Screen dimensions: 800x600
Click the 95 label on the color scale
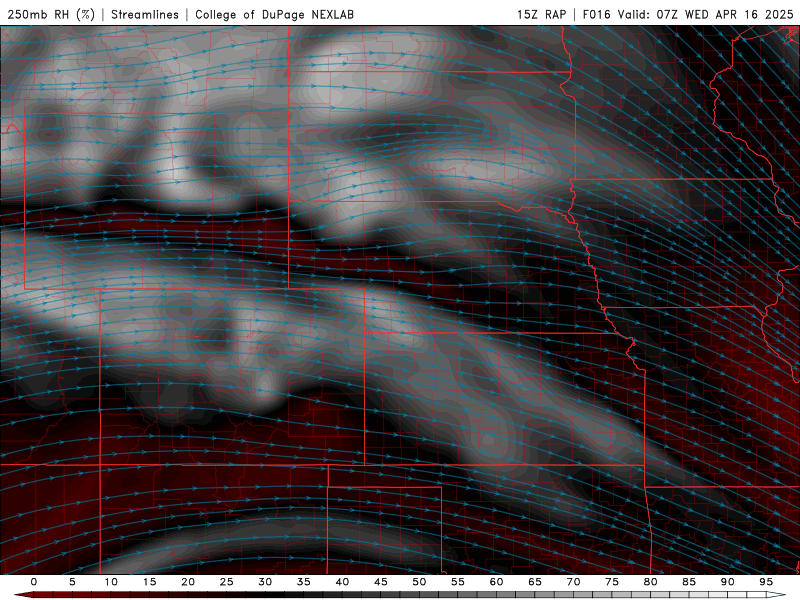tap(766, 582)
